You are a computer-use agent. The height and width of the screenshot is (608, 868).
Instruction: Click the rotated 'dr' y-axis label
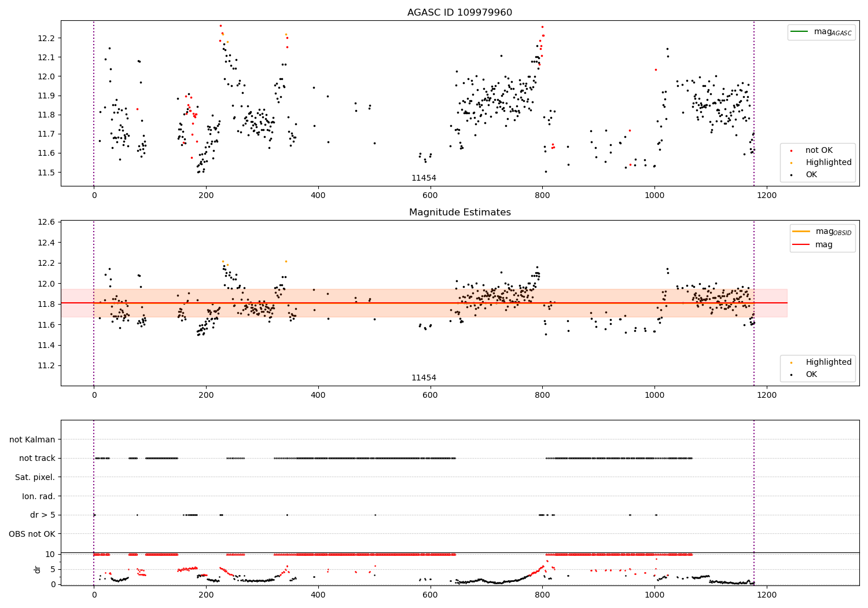38,569
